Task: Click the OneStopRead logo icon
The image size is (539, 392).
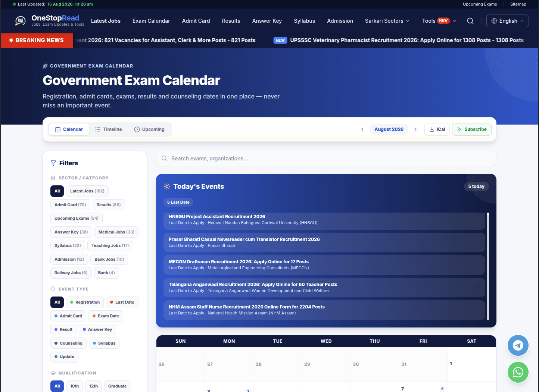Action: coord(20,21)
